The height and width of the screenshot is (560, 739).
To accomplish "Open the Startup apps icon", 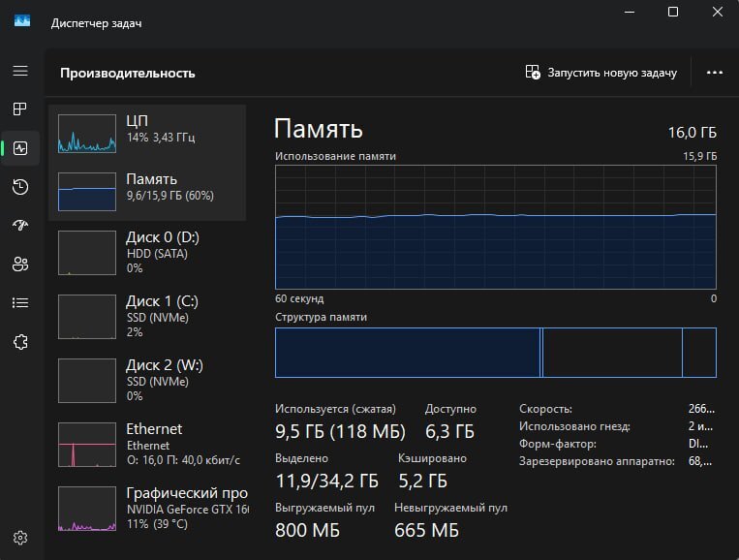I will [x=20, y=225].
